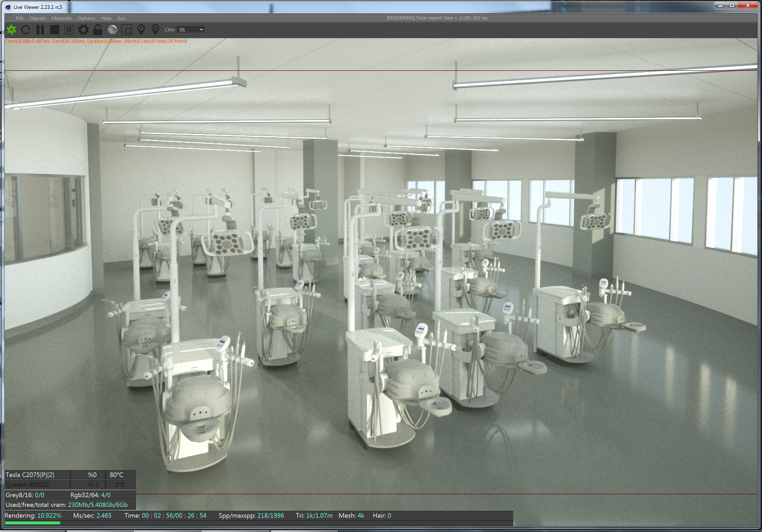Click the Ms/sec: 2.465 readout
Viewport: 762px width, 532px height.
pos(92,515)
